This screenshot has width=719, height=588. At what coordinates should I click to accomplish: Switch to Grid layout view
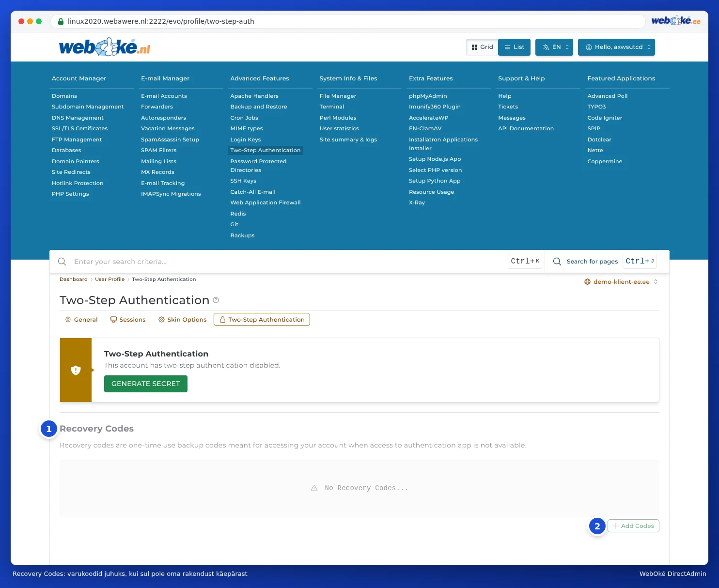pos(482,47)
